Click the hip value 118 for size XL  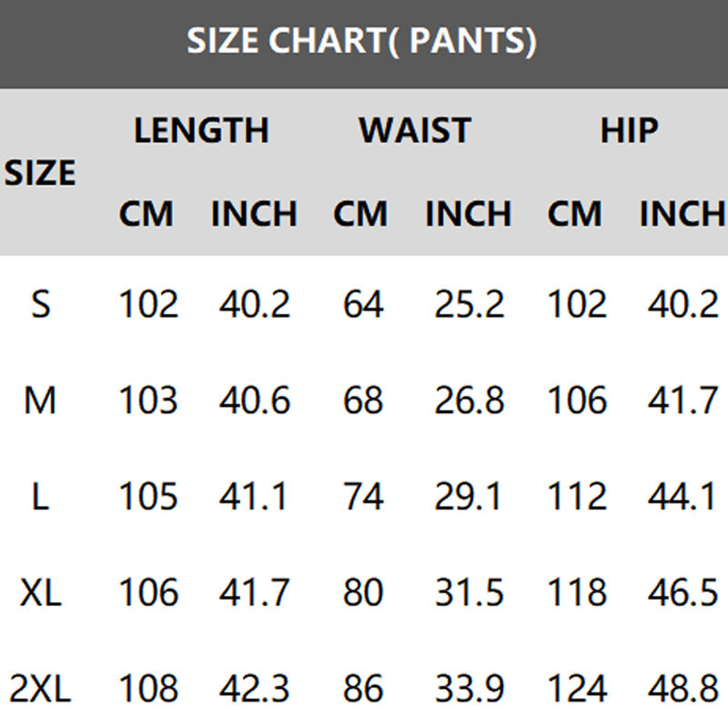577,593
